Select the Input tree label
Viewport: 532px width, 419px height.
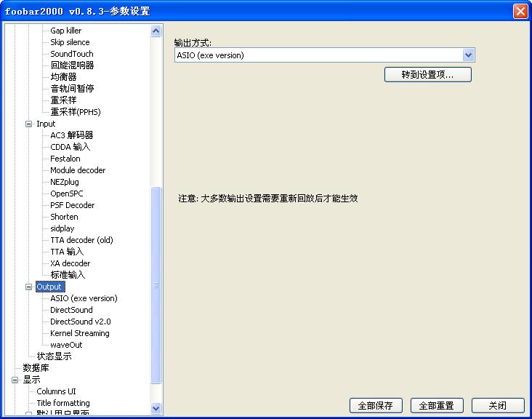click(x=46, y=124)
